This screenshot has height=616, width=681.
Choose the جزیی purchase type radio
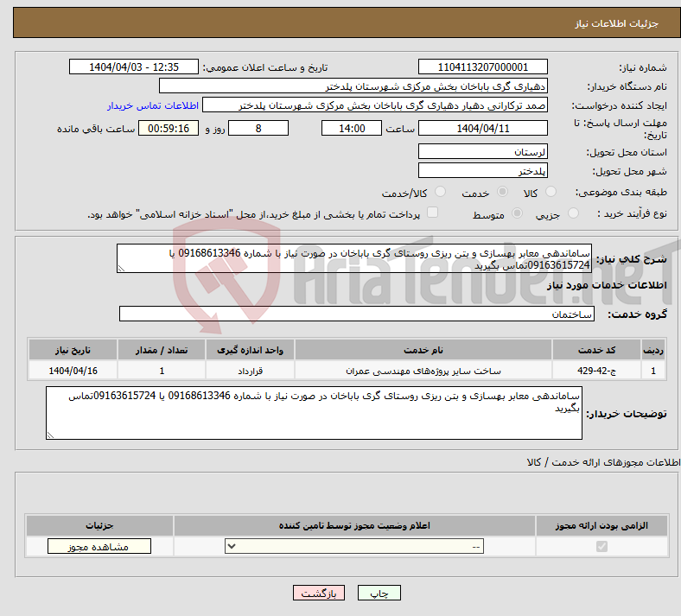tap(573, 213)
